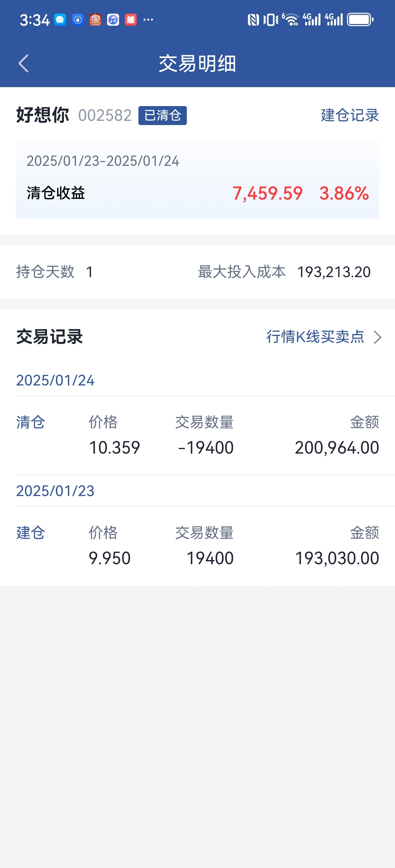Select the 2025/01/24 date header
Image resolution: width=395 pixels, height=868 pixels.
click(55, 380)
